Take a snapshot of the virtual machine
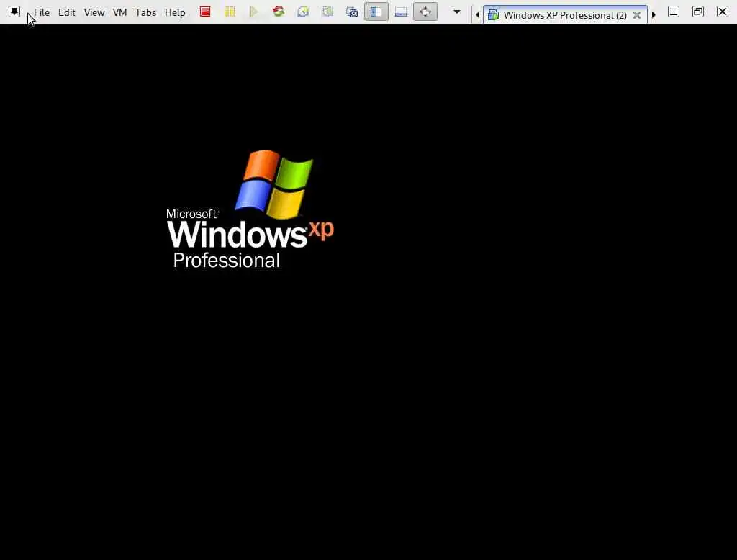 click(x=303, y=12)
